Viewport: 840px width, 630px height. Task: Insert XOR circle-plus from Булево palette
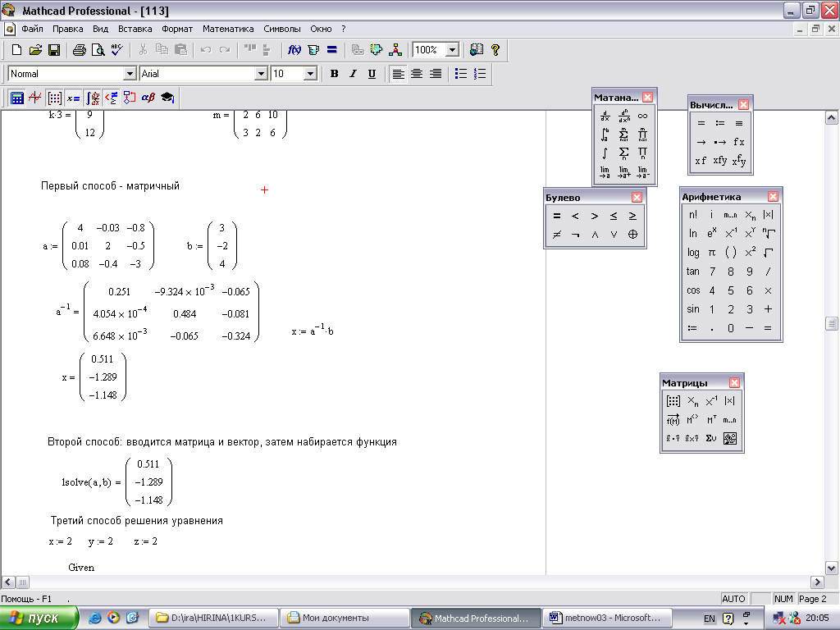point(632,235)
